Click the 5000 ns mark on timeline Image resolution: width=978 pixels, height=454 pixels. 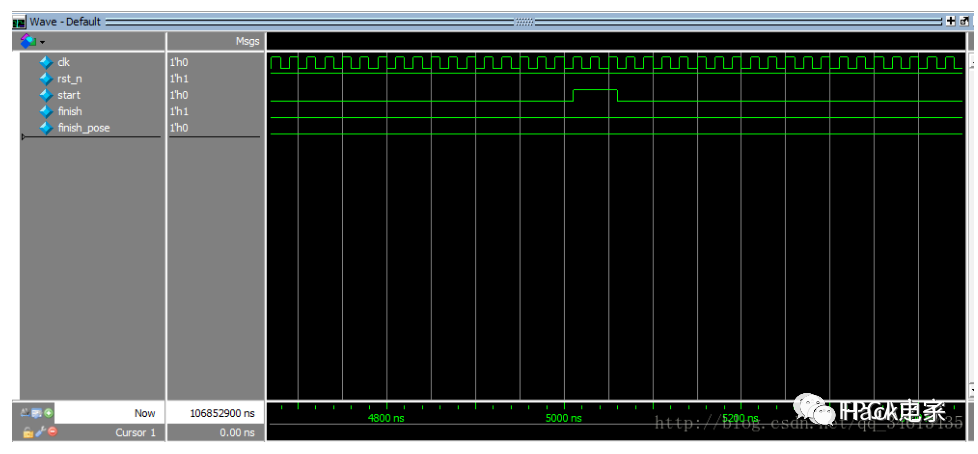(x=565, y=418)
